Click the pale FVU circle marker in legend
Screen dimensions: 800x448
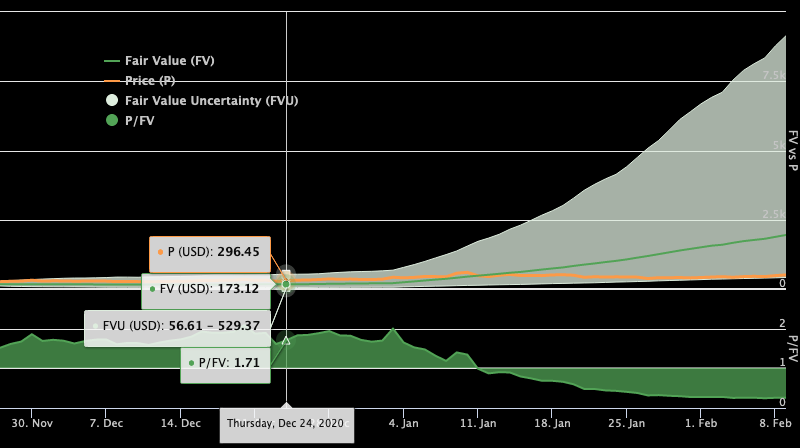point(112,101)
